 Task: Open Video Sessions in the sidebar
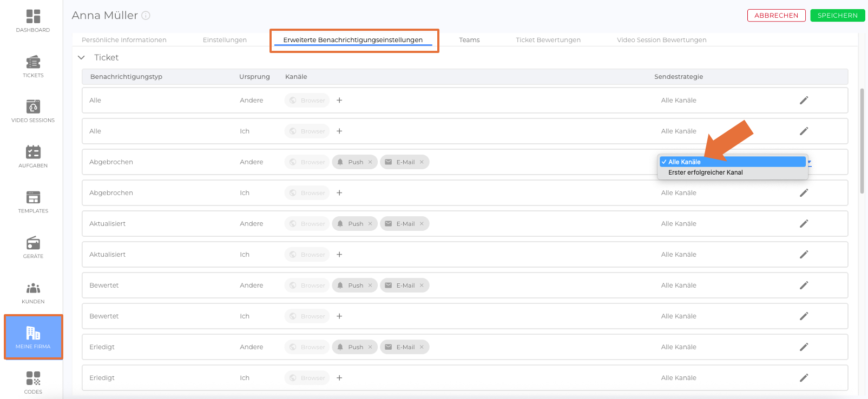click(33, 111)
